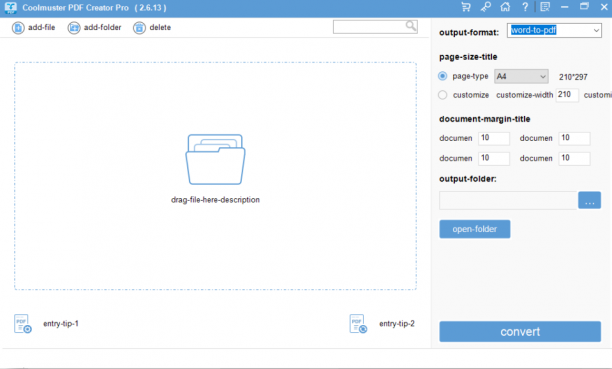Click the help question mark icon
Viewport: 612px width, 369px height.
525,7
